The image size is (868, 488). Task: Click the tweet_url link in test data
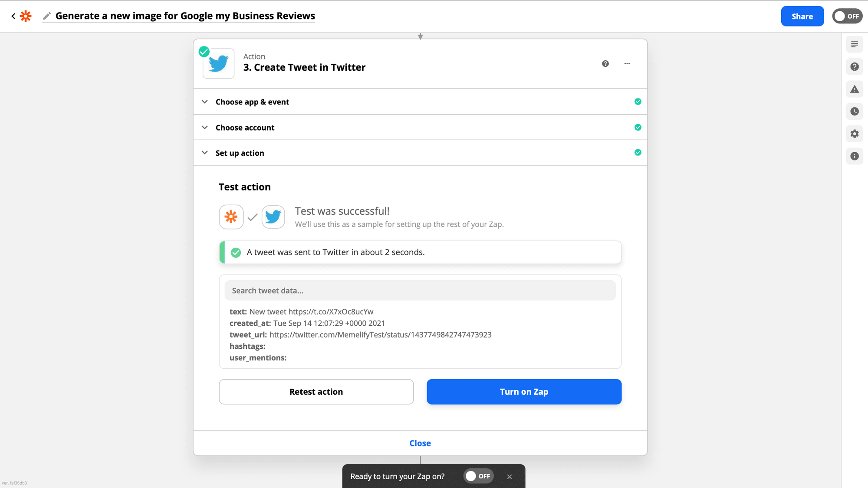point(380,334)
